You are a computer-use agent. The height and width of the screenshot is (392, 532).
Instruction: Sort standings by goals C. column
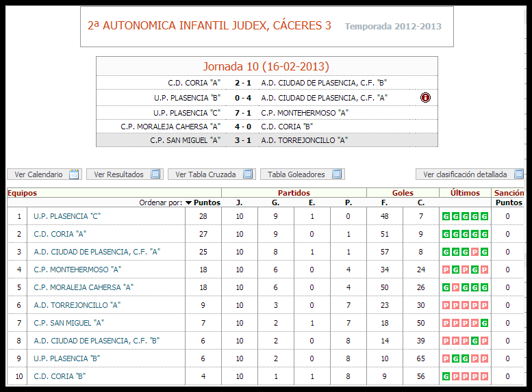tap(420, 202)
